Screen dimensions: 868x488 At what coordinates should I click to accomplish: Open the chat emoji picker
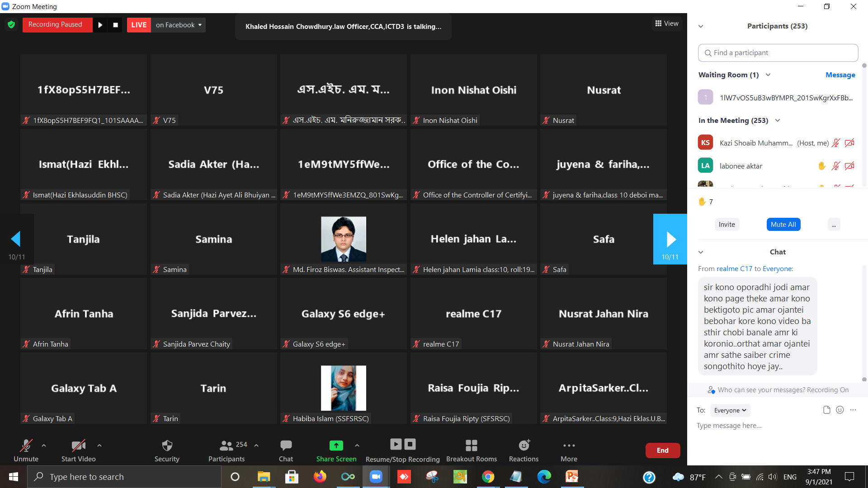pos(840,410)
